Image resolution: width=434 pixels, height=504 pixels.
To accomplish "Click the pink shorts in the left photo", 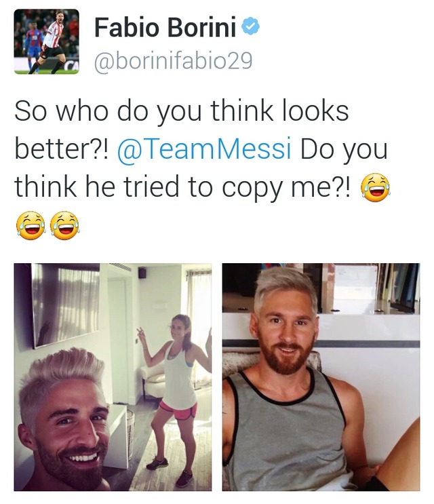I will click(179, 410).
